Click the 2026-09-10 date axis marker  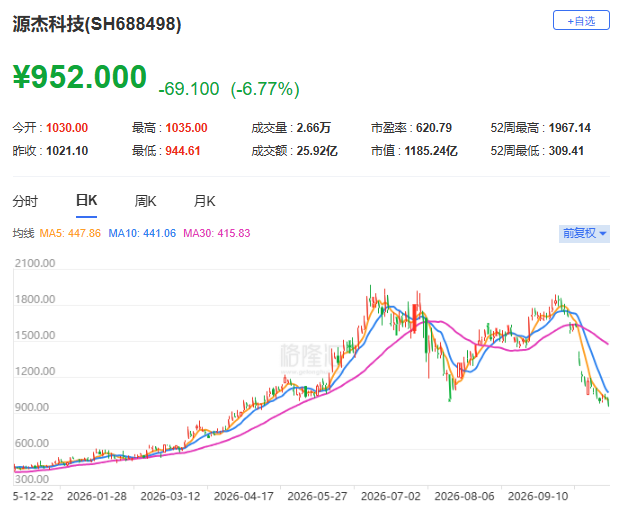(538, 496)
